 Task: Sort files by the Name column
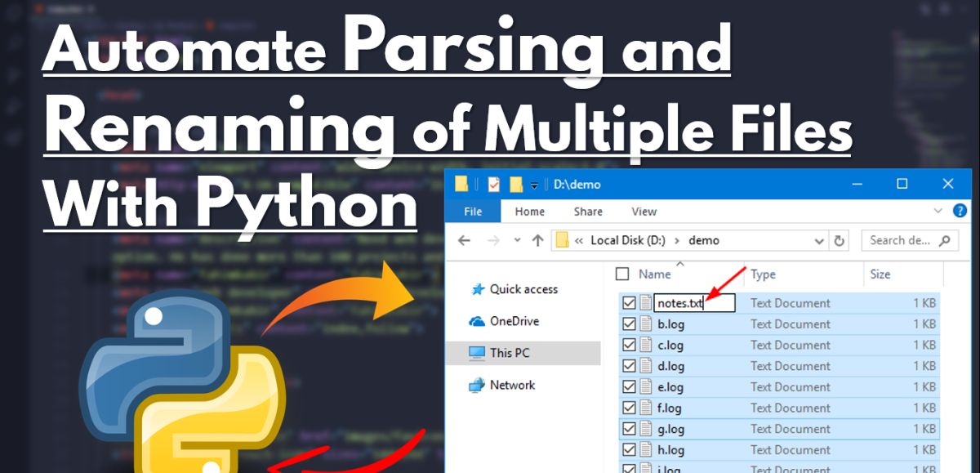(655, 274)
